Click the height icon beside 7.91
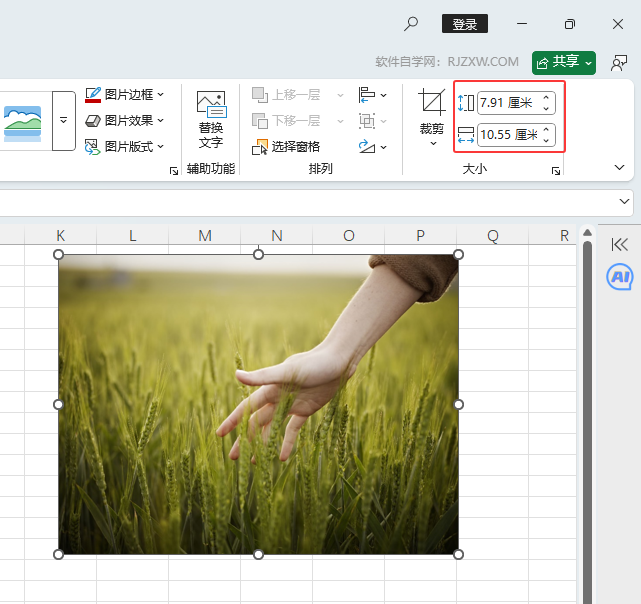Screen dimensions: 641x604 tap(466, 103)
